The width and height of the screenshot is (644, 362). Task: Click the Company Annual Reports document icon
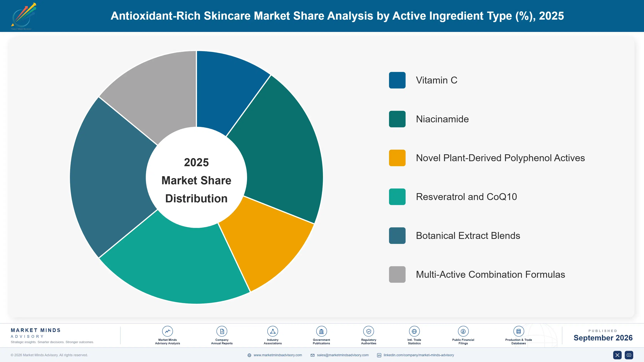222,331
